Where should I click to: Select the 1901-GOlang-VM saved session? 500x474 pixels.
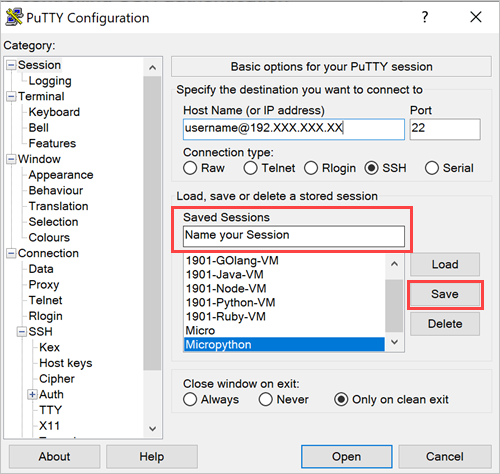284,260
